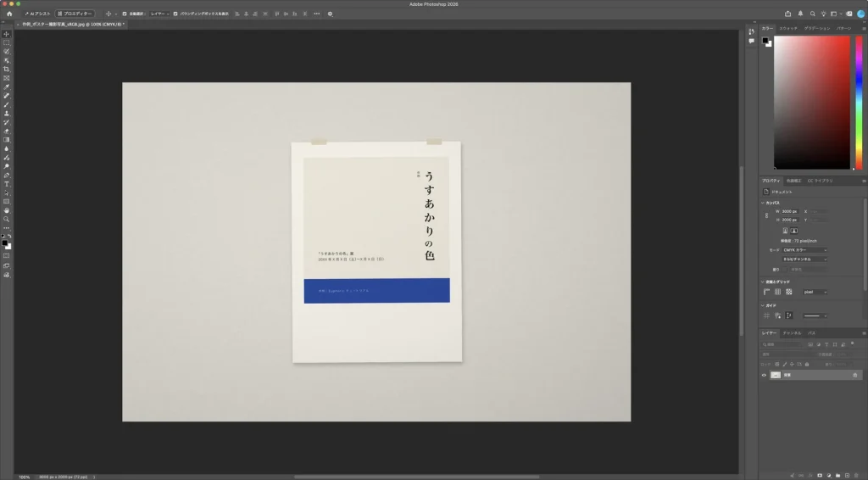The image size is (868, 480).
Task: Toggle lock all padlock icon
Action: 807,365
